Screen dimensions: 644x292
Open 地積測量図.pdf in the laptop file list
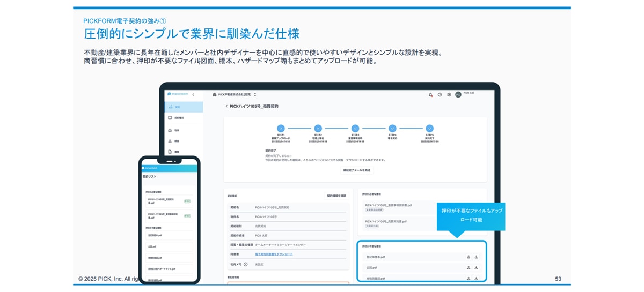click(376, 279)
